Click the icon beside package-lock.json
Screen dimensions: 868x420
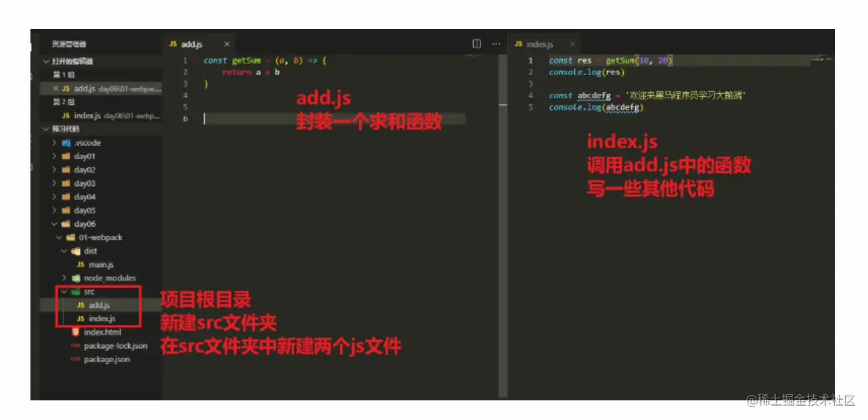[x=75, y=346]
